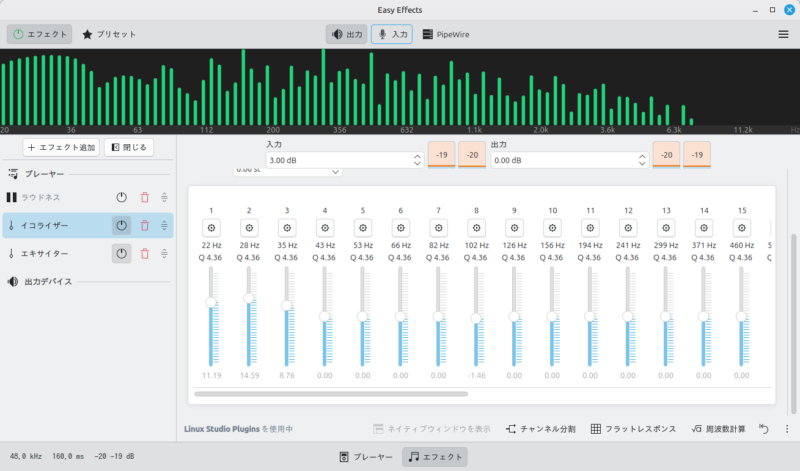
Task: Click the エフェクト追加 add effect button
Action: point(61,147)
